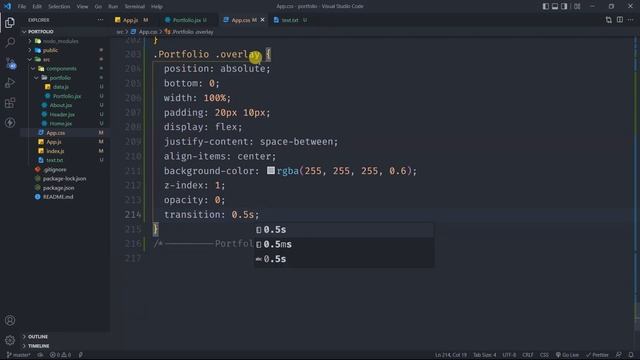Switch to the App.js editor tab
Image resolution: width=640 pixels, height=360 pixels.
point(131,20)
